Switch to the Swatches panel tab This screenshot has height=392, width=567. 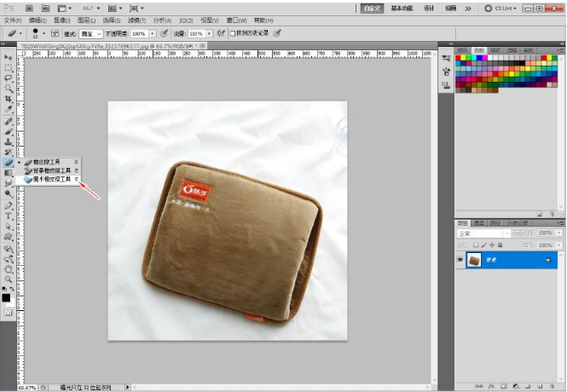pos(479,50)
